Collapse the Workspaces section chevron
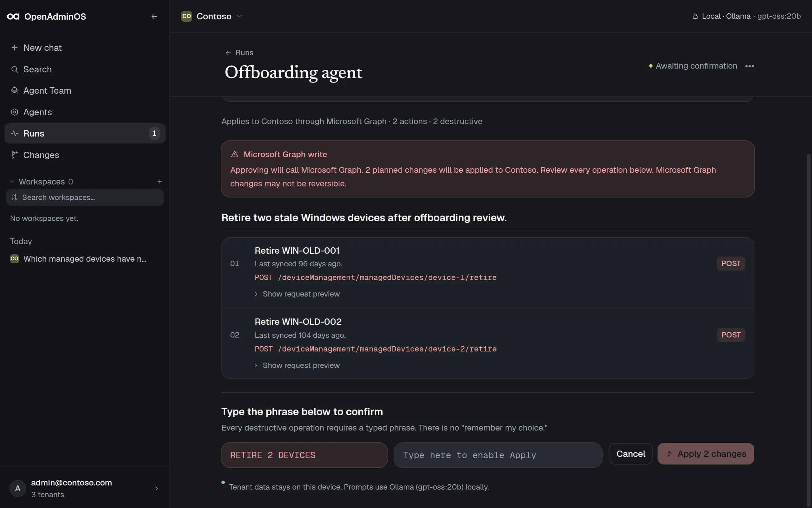Image resolution: width=812 pixels, height=508 pixels. [12, 182]
